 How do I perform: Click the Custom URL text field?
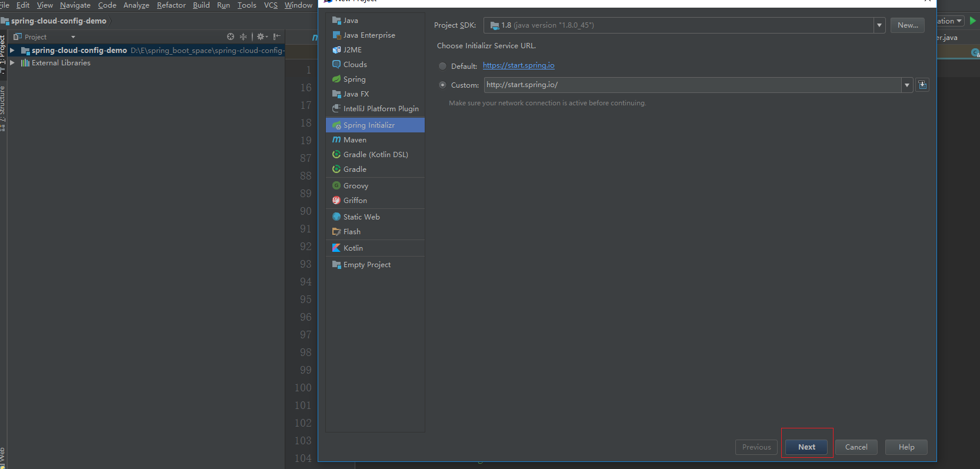[693, 85]
